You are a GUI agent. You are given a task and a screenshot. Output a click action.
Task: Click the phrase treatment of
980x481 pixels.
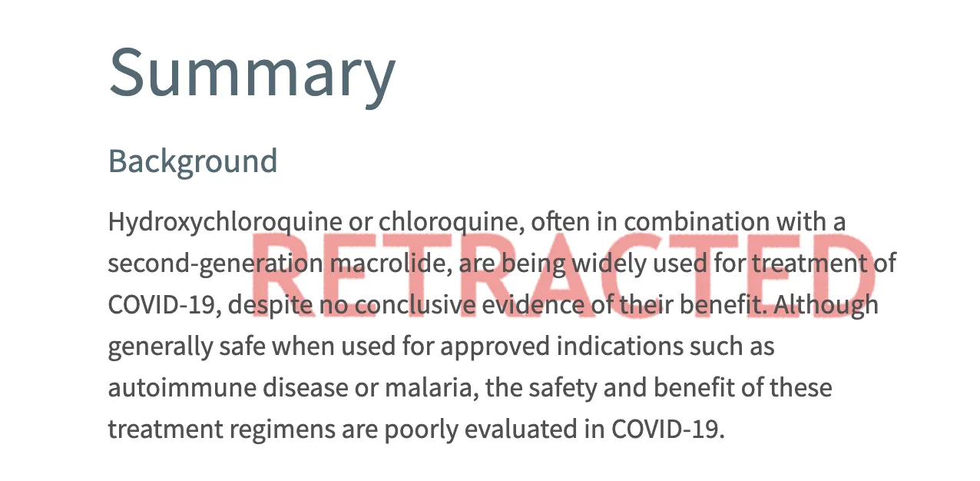click(x=824, y=264)
